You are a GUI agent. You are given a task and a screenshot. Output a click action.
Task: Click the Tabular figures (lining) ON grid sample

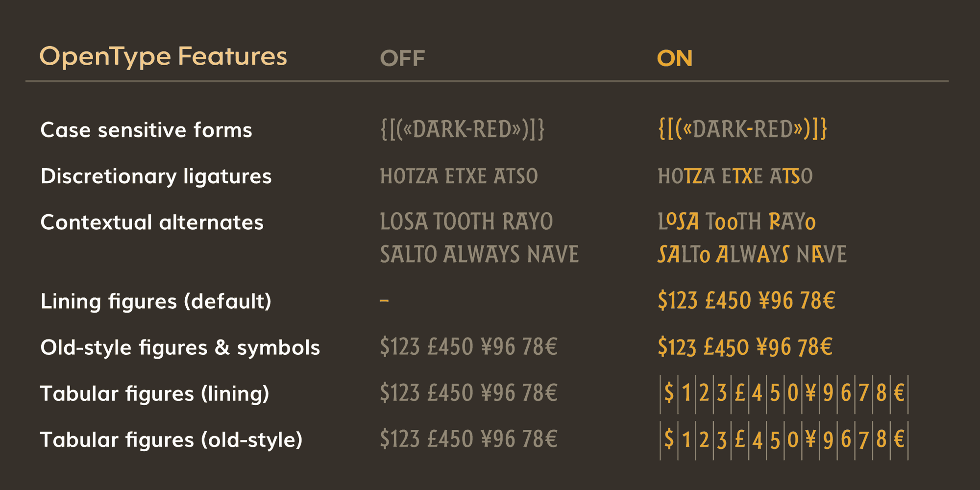[x=784, y=393]
